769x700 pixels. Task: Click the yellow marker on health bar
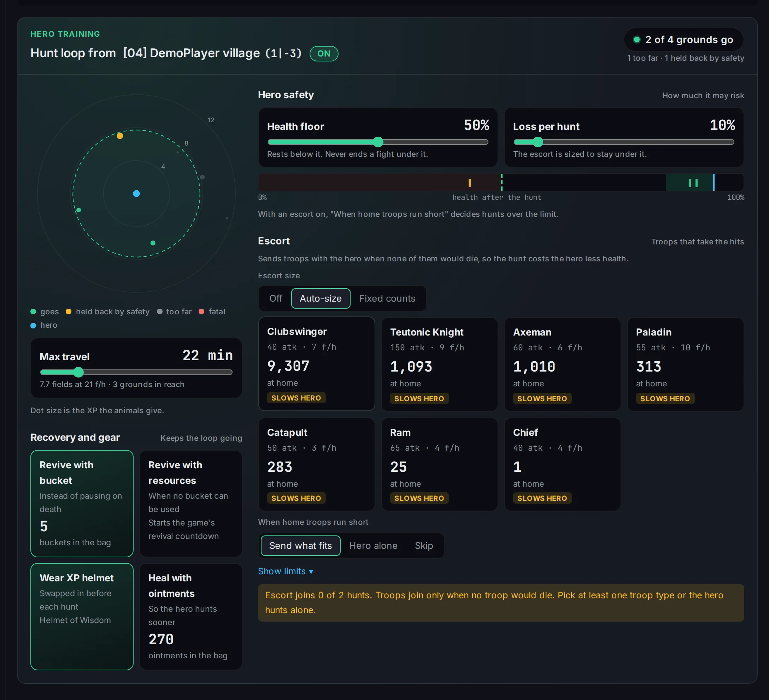tap(469, 183)
